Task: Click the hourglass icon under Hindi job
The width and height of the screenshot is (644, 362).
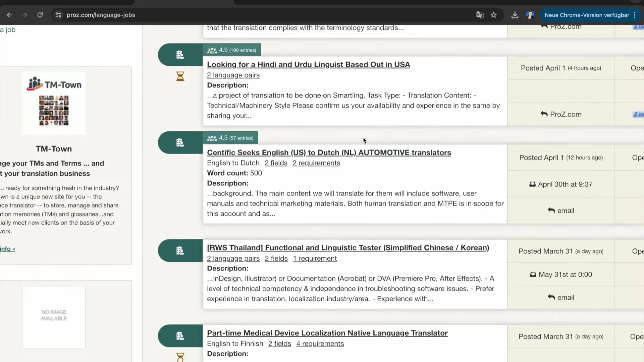Action: [180, 76]
